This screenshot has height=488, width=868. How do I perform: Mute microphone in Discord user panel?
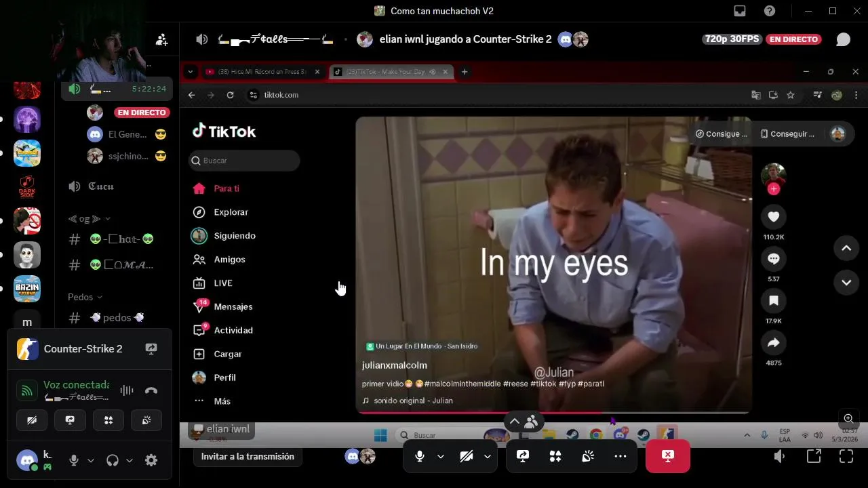coord(74,460)
